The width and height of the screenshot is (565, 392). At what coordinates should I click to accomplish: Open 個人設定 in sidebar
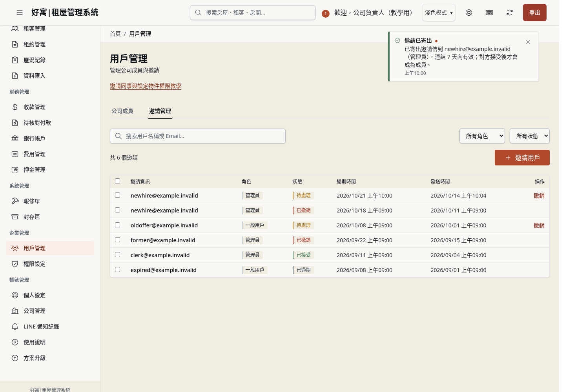point(50,295)
